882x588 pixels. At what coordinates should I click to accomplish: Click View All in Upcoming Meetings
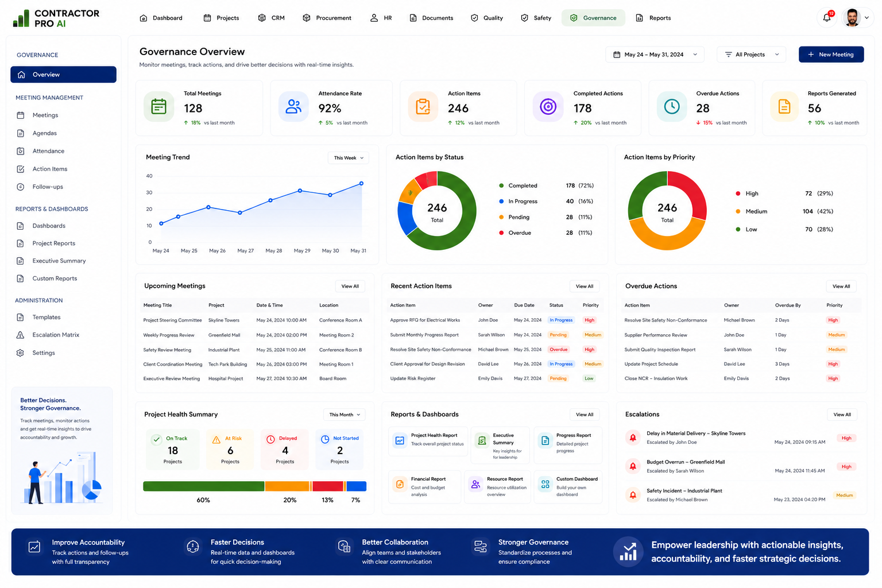point(350,286)
